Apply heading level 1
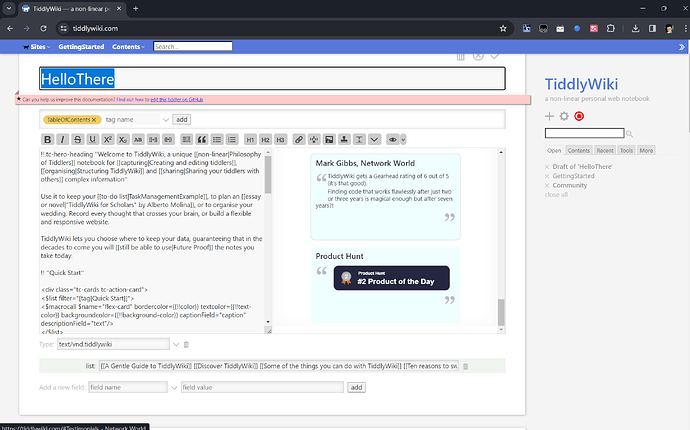 pos(250,140)
